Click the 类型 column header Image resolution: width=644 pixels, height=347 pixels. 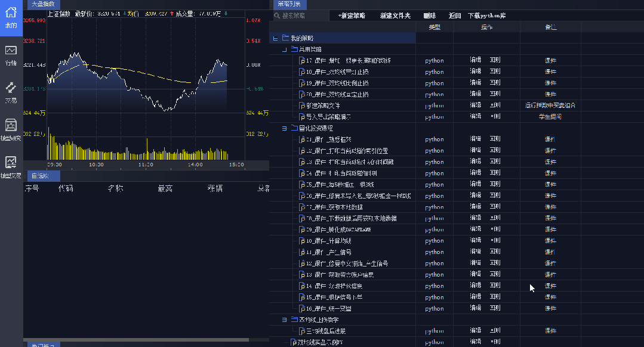tap(435, 27)
